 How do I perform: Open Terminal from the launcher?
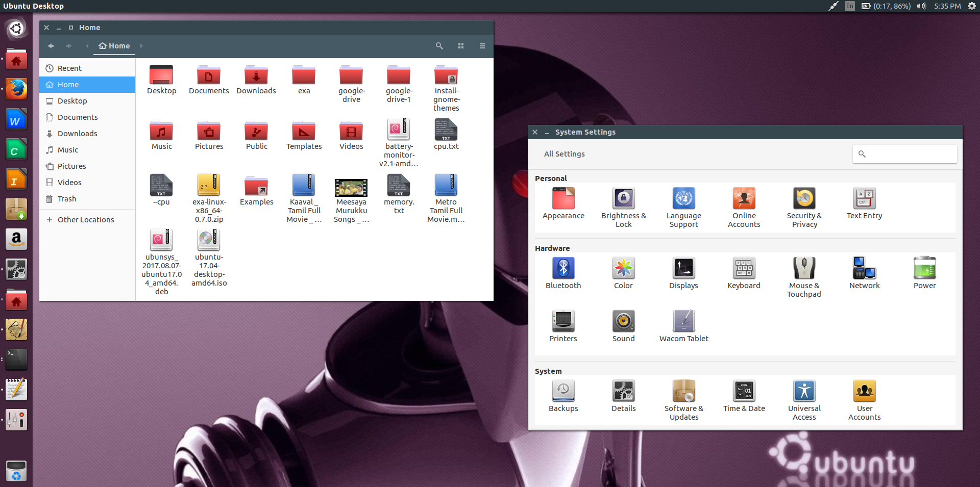click(x=16, y=360)
